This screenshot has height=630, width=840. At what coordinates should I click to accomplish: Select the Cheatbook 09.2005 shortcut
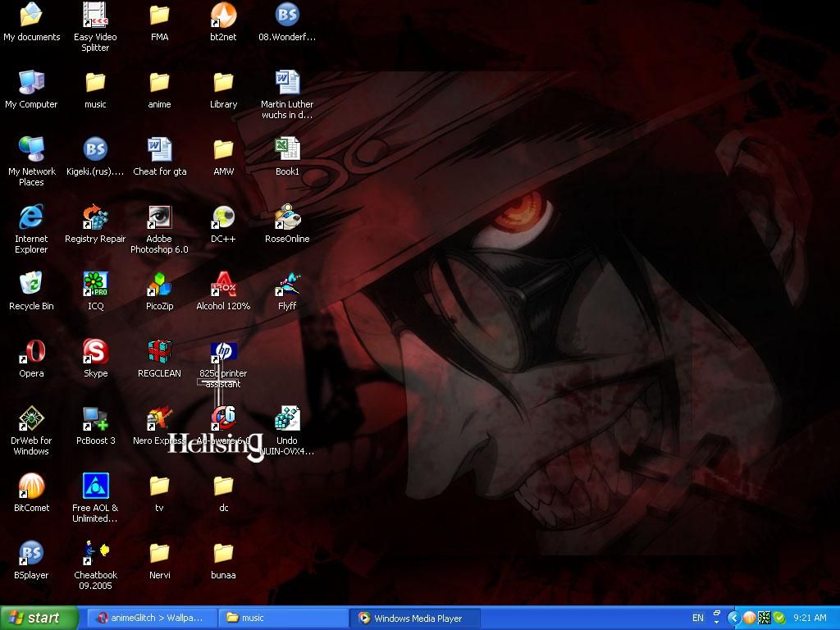[x=95, y=553]
